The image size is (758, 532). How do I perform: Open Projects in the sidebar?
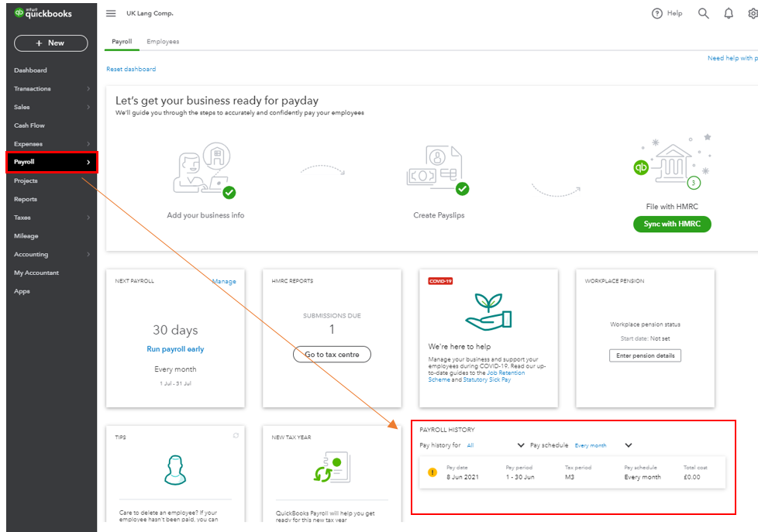(26, 180)
